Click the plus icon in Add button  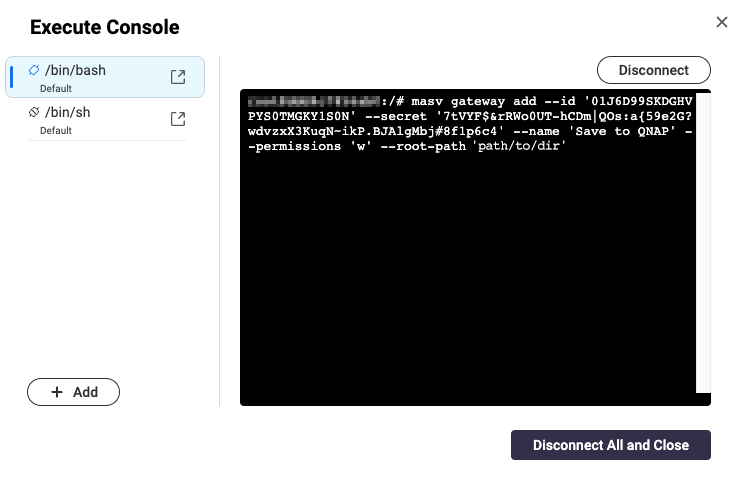(57, 392)
